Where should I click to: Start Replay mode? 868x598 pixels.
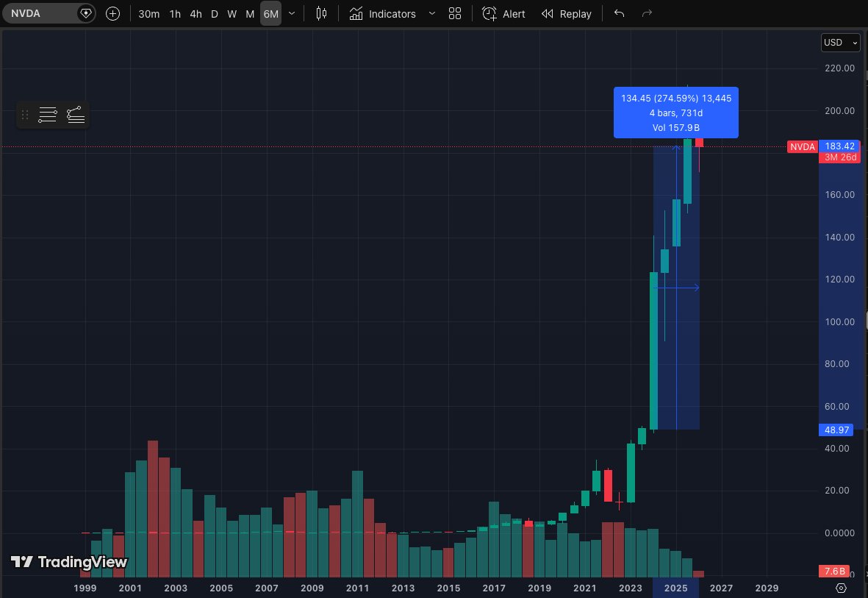[x=566, y=13]
